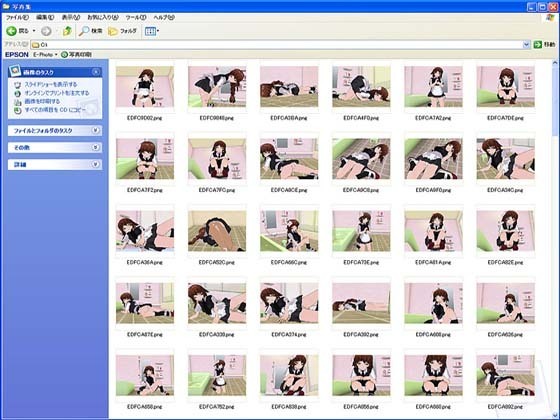Select thumbnail EDFCA626.png
560x420 pixels.
[x=505, y=303]
